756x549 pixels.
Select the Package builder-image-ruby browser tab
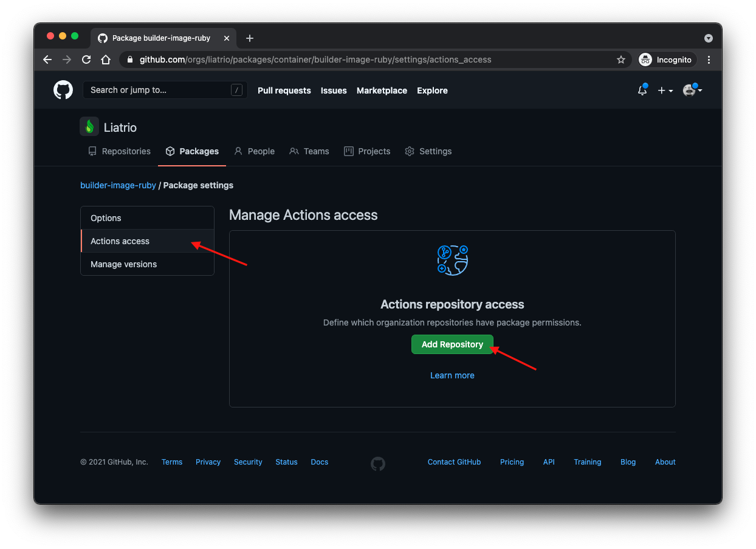[x=163, y=38]
